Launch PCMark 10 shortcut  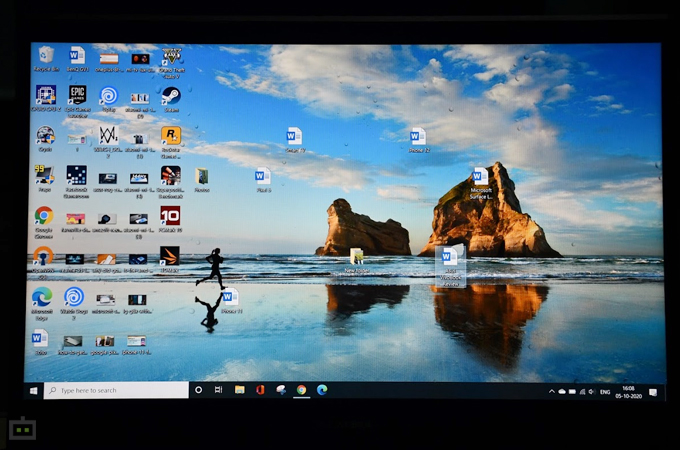point(170,218)
